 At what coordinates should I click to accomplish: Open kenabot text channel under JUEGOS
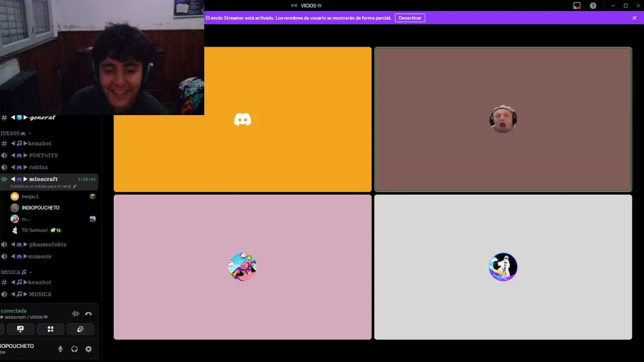(49, 143)
